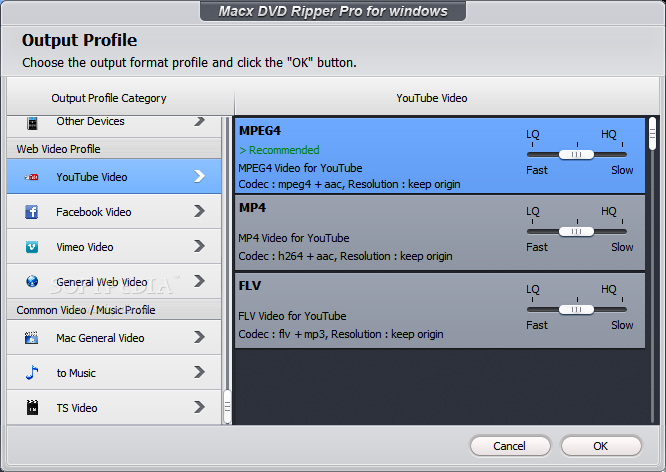Click the Cancel button

510,446
